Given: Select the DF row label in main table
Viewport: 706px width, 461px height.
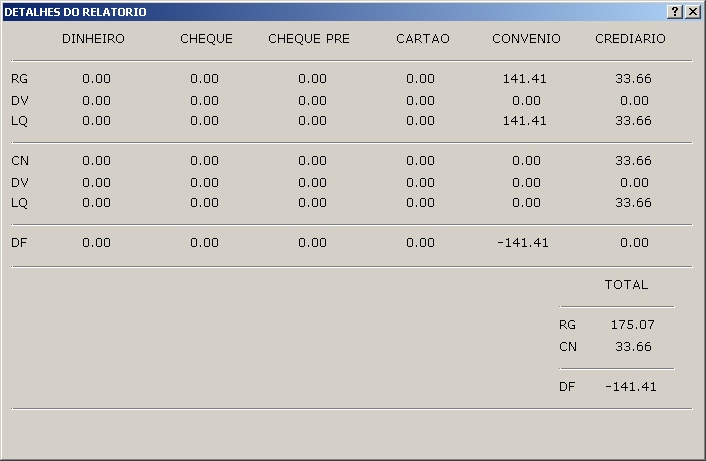Looking at the screenshot, I should [x=19, y=242].
